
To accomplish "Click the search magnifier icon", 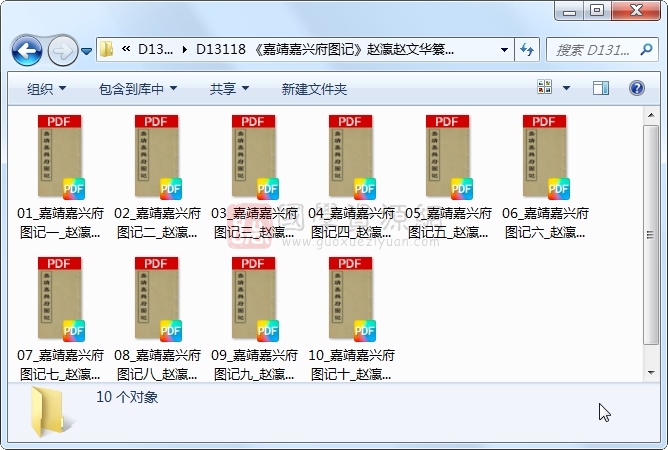I will tap(646, 50).
